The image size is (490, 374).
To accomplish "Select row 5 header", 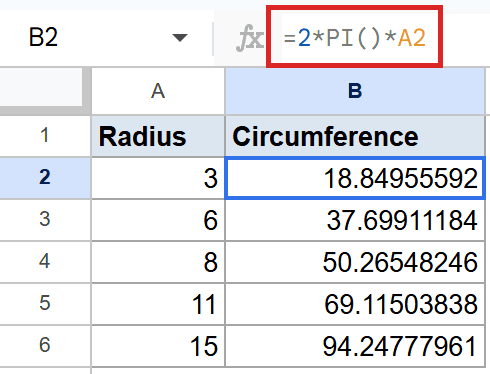I will (45, 304).
